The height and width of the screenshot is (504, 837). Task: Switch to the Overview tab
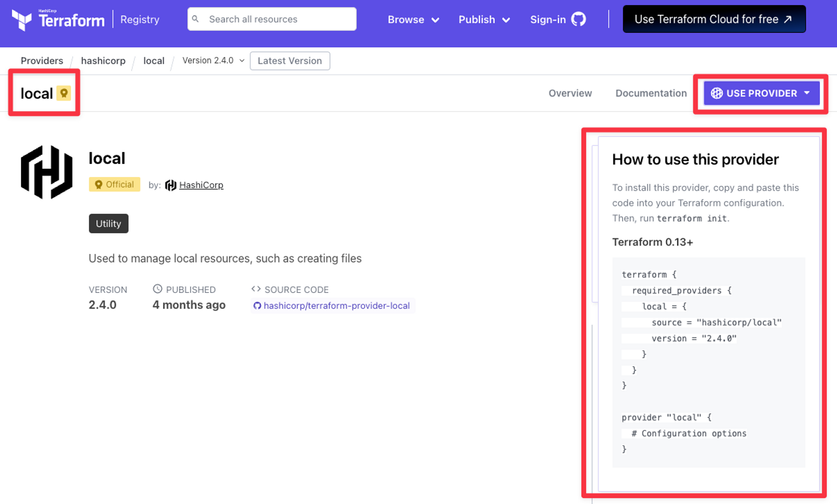coord(570,93)
